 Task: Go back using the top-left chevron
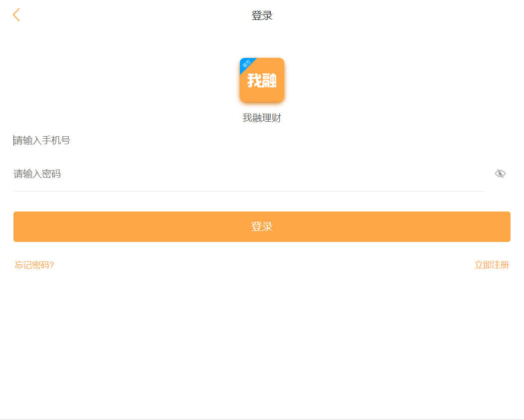click(16, 15)
